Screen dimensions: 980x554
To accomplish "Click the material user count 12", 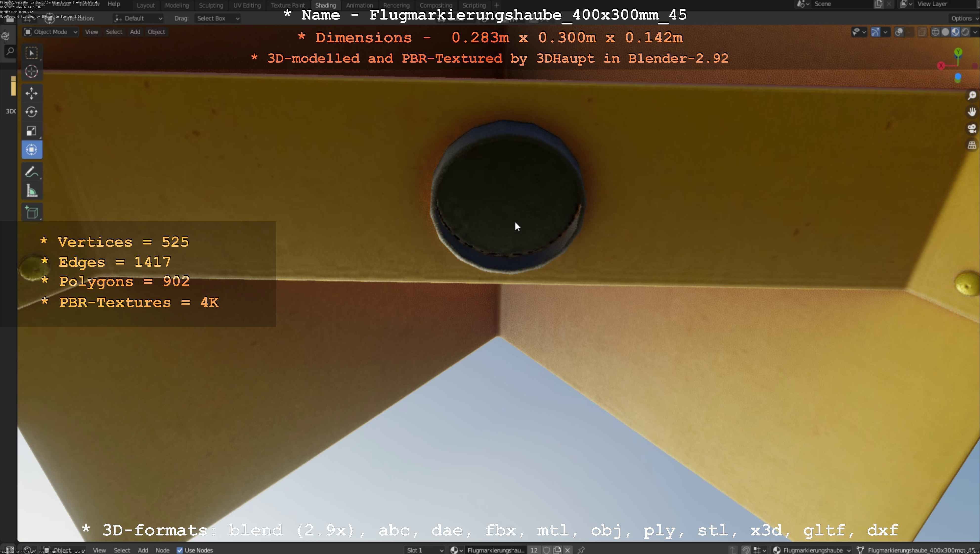I will click(x=534, y=550).
